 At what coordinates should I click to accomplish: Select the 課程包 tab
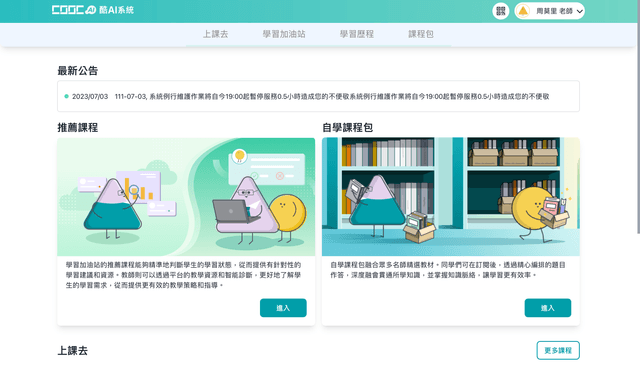(421, 34)
